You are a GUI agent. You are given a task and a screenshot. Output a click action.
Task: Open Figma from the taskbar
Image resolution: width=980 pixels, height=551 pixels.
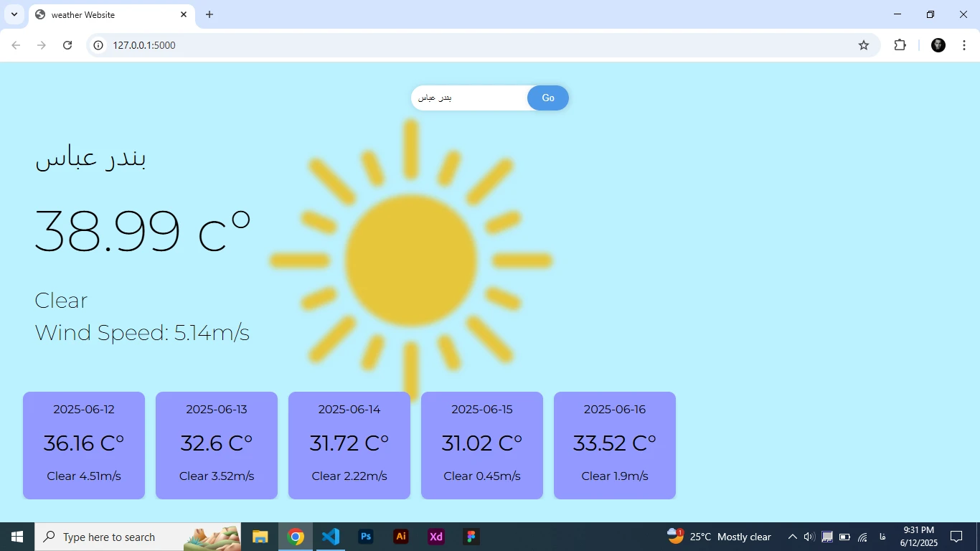point(471,537)
